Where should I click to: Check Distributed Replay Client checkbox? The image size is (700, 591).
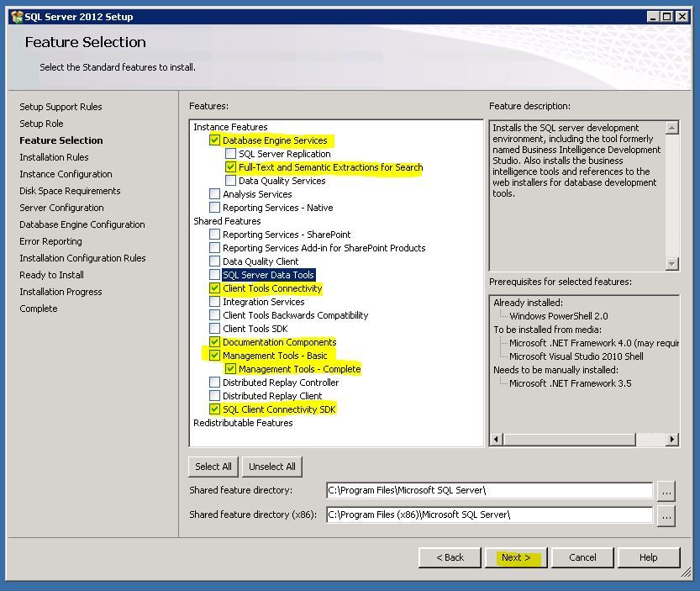[x=214, y=395]
